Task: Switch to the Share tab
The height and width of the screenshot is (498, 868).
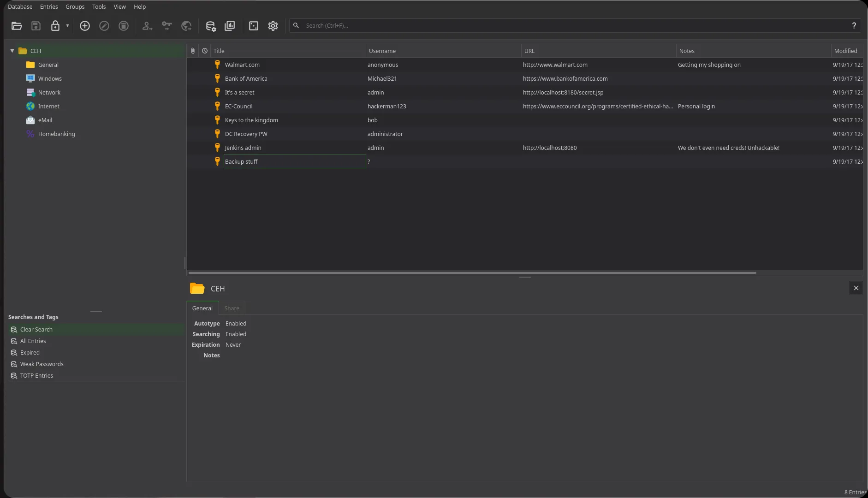Action: point(232,308)
